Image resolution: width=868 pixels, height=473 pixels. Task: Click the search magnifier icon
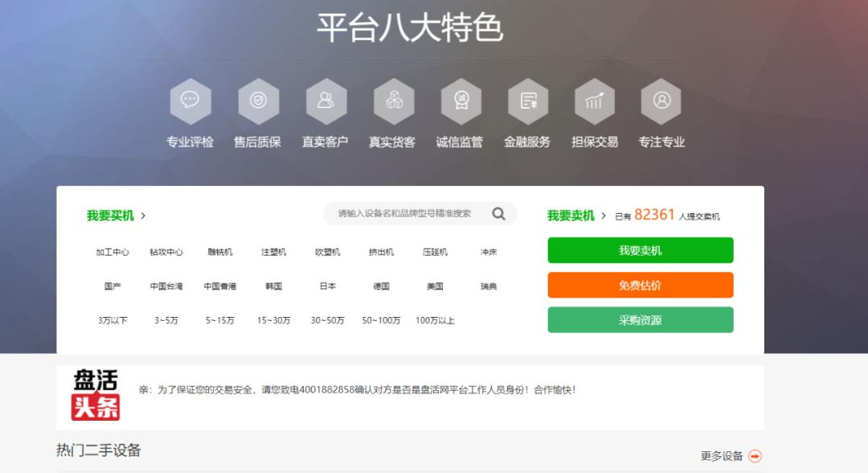coord(499,213)
